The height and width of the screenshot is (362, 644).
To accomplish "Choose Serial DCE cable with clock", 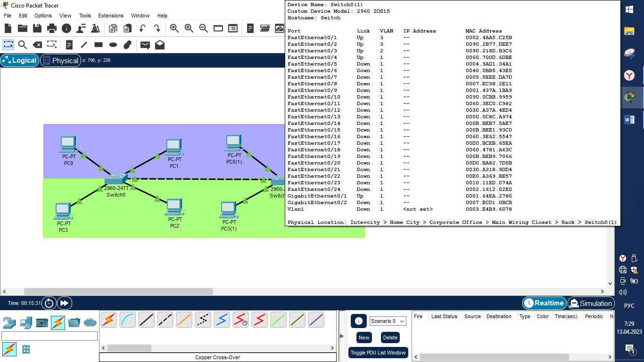I will [x=240, y=320].
